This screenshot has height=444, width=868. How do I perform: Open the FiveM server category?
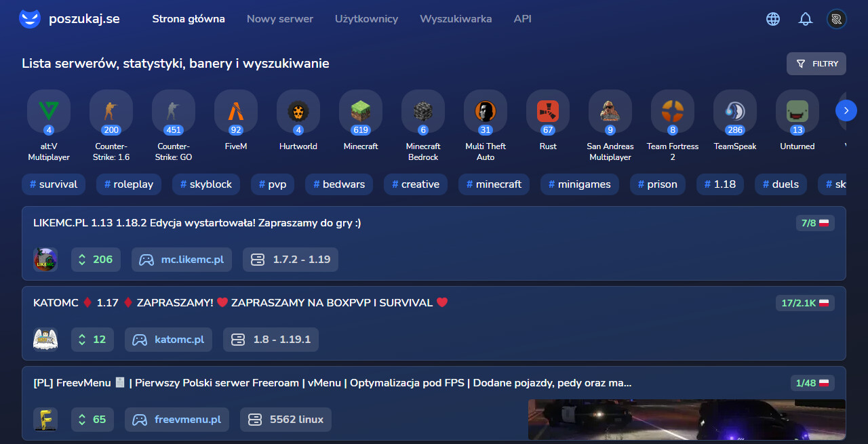pyautogui.click(x=236, y=111)
